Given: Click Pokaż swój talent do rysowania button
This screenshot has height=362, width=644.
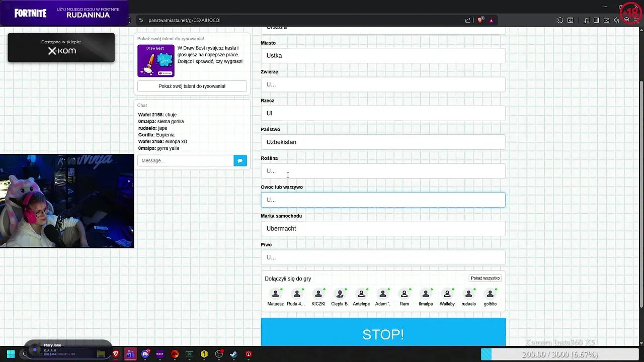Looking at the screenshot, I should tap(192, 86).
